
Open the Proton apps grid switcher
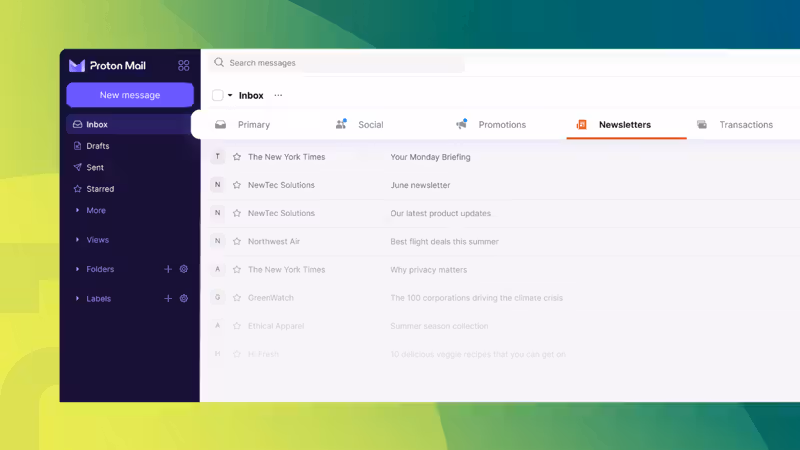click(x=184, y=65)
